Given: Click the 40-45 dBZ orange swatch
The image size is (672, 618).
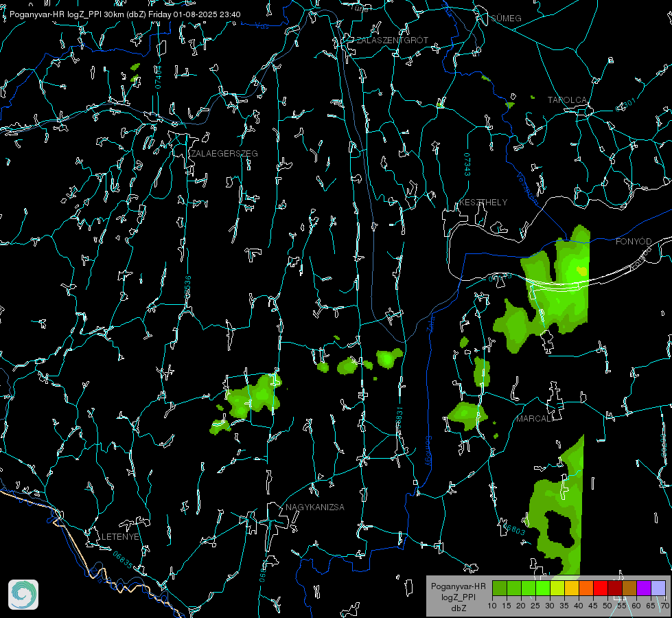Looking at the screenshot, I should click(586, 588).
